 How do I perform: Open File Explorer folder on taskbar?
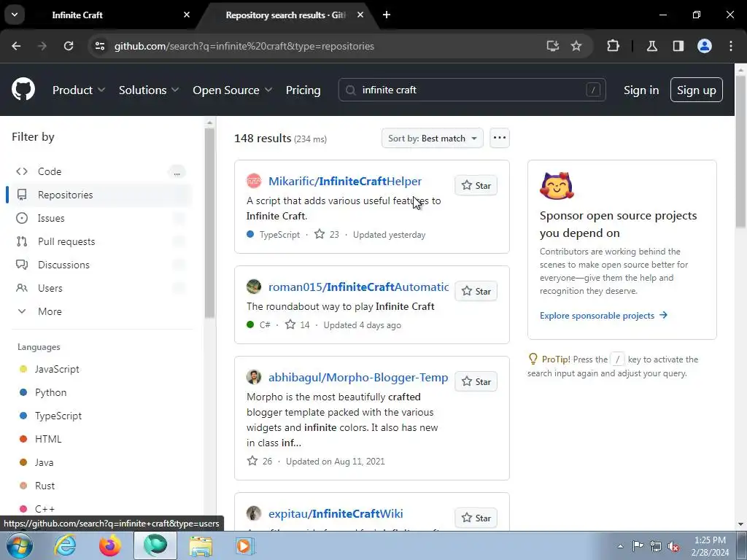[x=201, y=545]
